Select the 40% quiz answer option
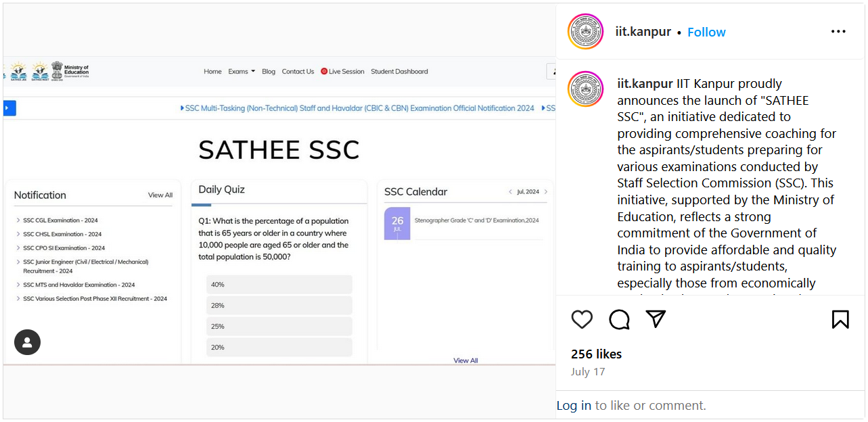This screenshot has height=422, width=868. point(279,285)
